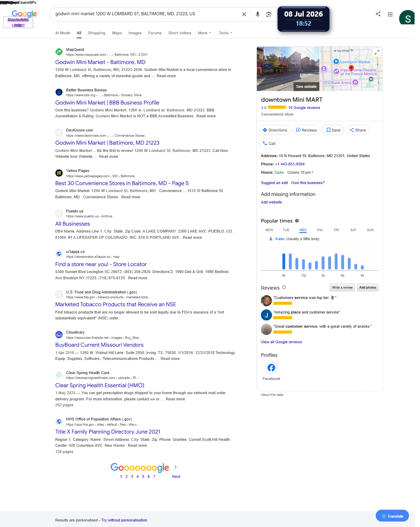Select the Short videos tab
The height and width of the screenshot is (527, 420).
(180, 33)
